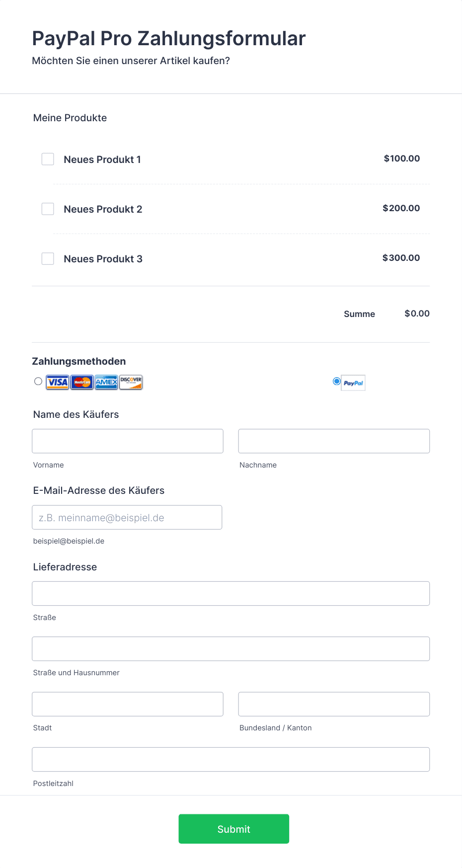The width and height of the screenshot is (462, 868).
Task: Click the Bundesland / Kanton field
Action: pyautogui.click(x=334, y=704)
